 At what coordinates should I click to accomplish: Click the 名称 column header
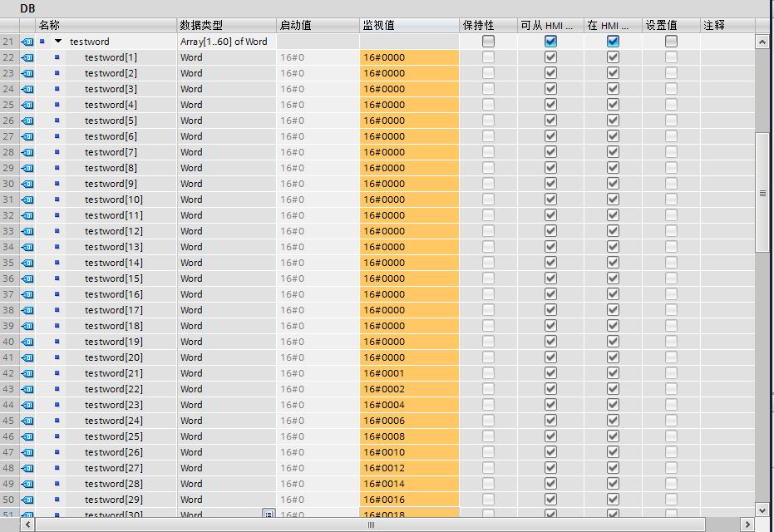(106, 25)
